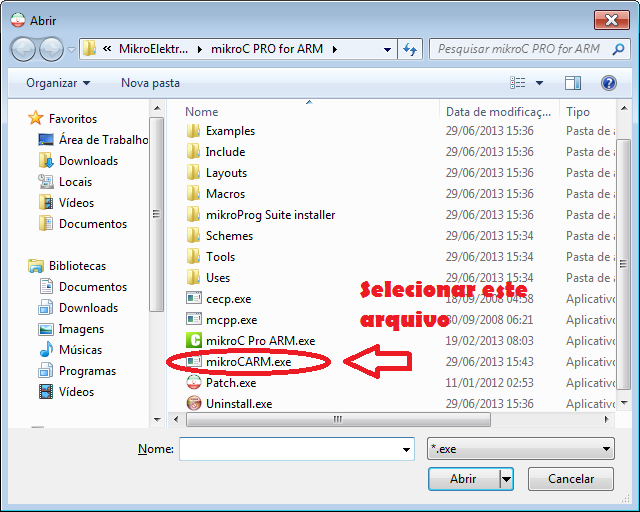
Task: Expand the arrow after MikroElektr... breadcrumb
Action: [200, 49]
